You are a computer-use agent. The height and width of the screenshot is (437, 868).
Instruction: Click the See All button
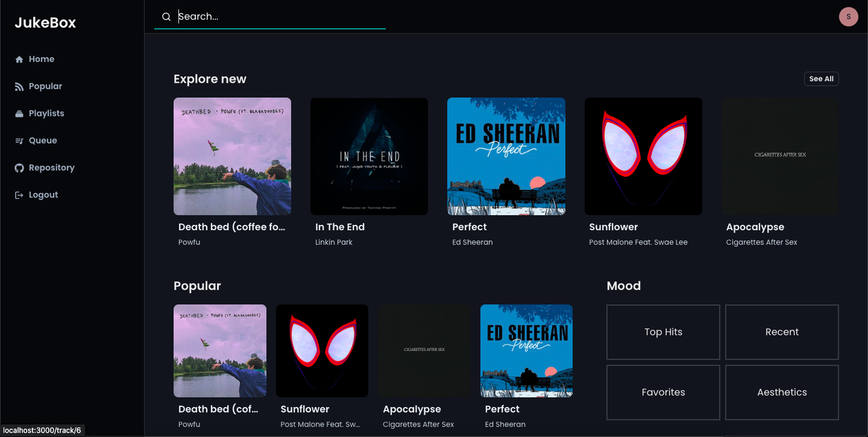coord(821,79)
